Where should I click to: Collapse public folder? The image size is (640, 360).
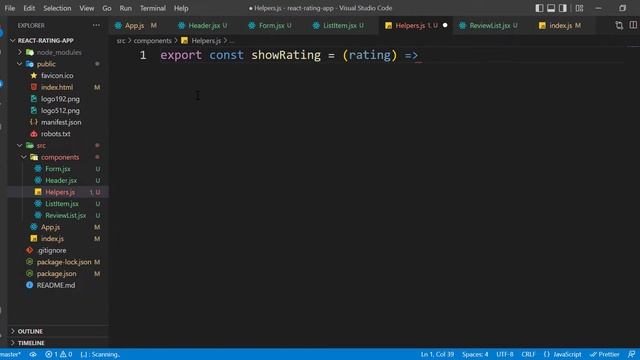(x=20, y=64)
